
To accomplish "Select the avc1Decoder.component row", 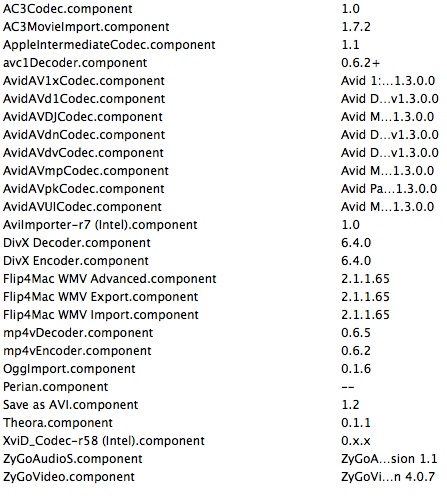I will [x=223, y=63].
